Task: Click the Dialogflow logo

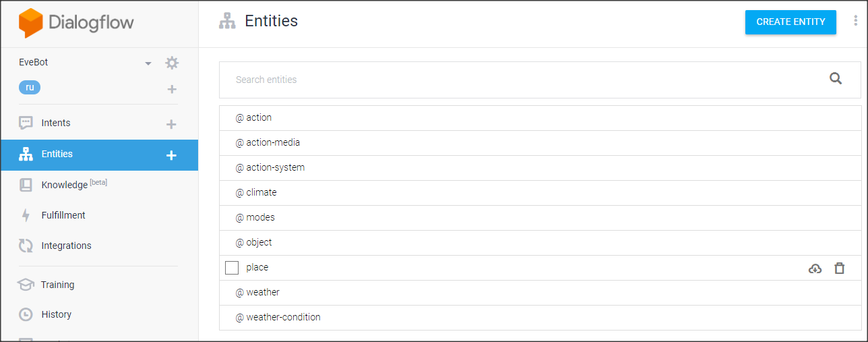Action: pyautogui.click(x=76, y=23)
